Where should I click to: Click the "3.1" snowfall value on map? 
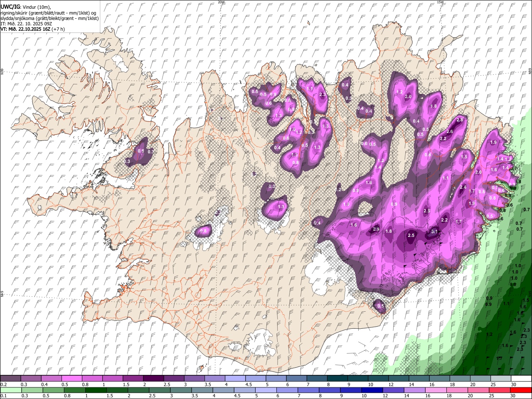click(435, 232)
